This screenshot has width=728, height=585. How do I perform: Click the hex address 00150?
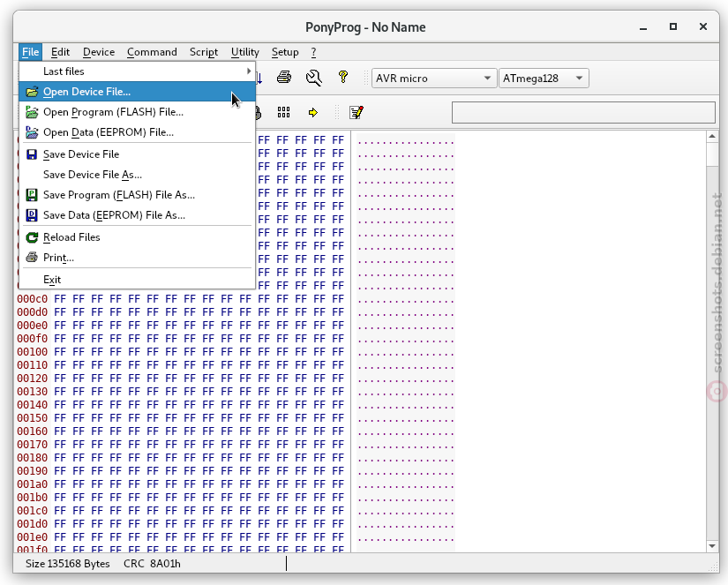tap(32, 418)
